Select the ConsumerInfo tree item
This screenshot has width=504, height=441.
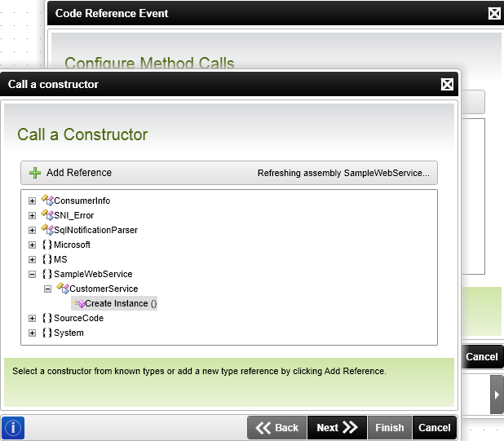[82, 201]
